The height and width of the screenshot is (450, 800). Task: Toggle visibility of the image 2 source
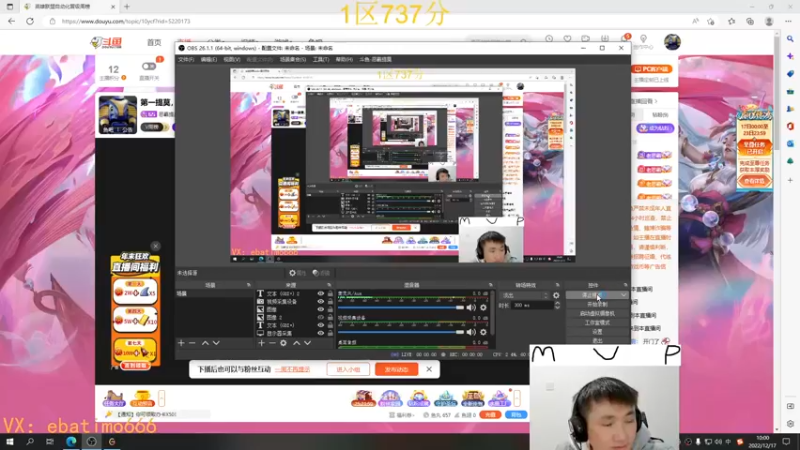(x=320, y=317)
